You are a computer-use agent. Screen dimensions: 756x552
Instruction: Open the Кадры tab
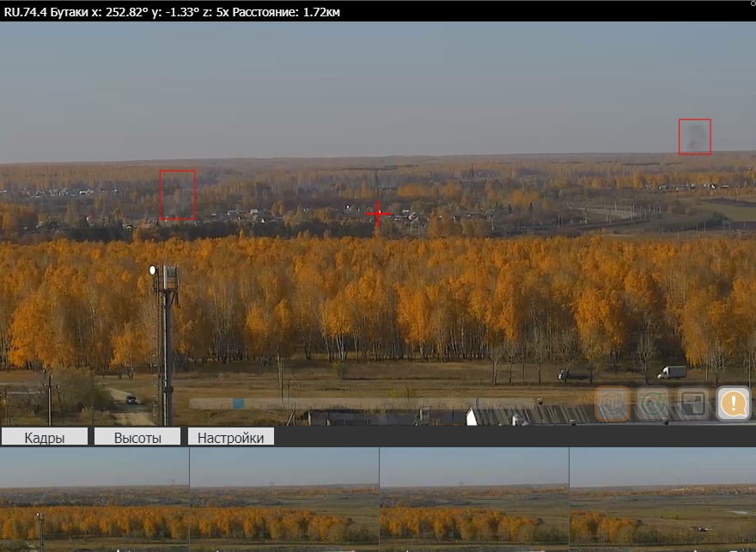(x=45, y=437)
